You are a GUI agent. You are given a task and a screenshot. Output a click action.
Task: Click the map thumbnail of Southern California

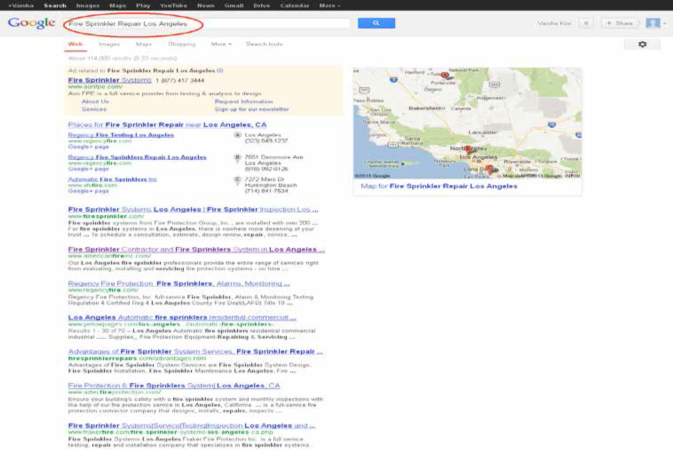point(467,123)
